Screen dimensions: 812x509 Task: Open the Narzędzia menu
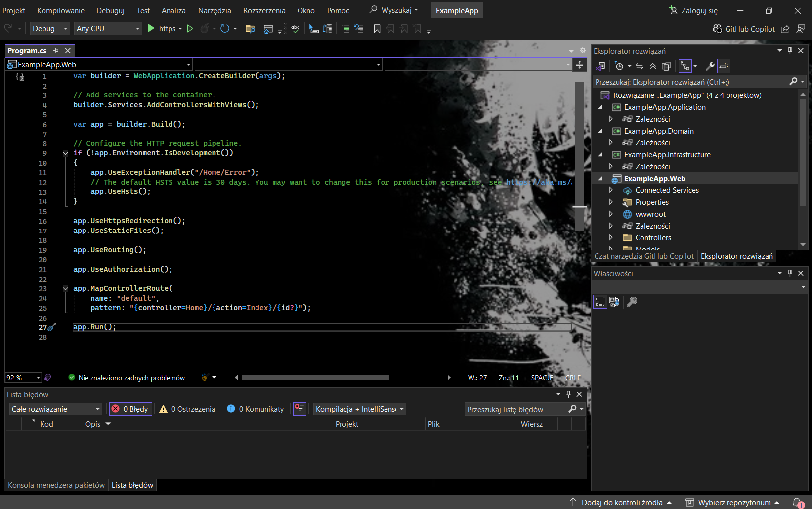(214, 10)
